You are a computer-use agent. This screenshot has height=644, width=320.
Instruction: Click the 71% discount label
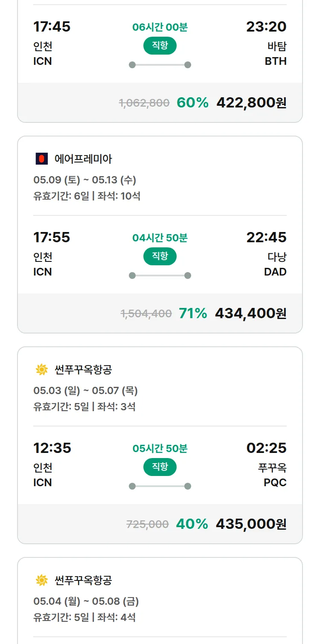(193, 313)
